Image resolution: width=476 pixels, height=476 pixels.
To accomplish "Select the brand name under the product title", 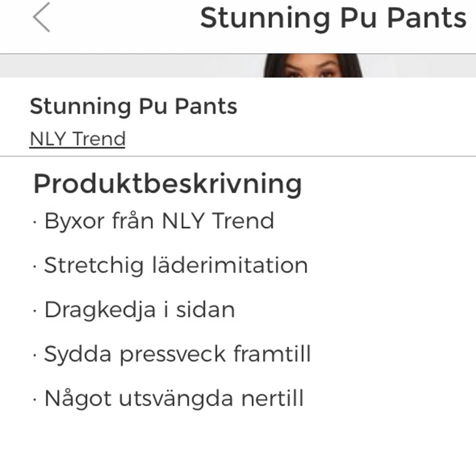I will pos(77,138).
